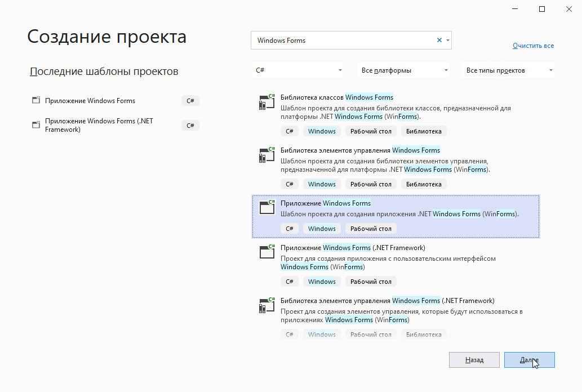Open the C# language filter dropdown
The height and width of the screenshot is (392, 582).
pyautogui.click(x=299, y=70)
